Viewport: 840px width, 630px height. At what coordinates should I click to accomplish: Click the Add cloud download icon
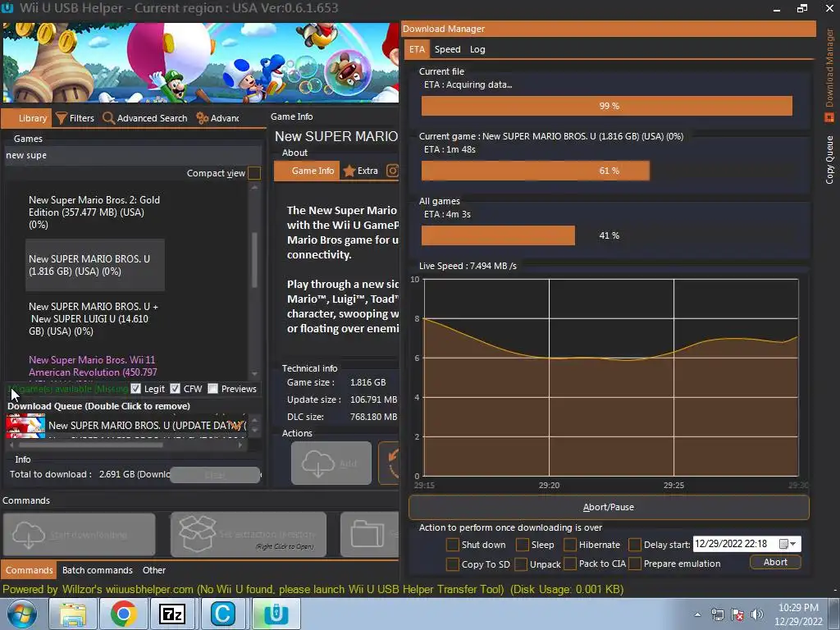pyautogui.click(x=318, y=463)
